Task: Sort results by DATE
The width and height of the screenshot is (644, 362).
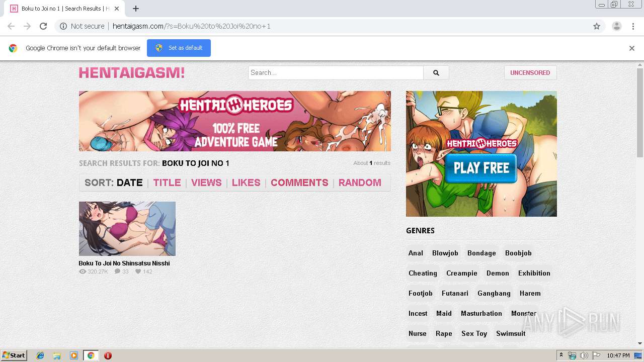Action: coord(130,183)
